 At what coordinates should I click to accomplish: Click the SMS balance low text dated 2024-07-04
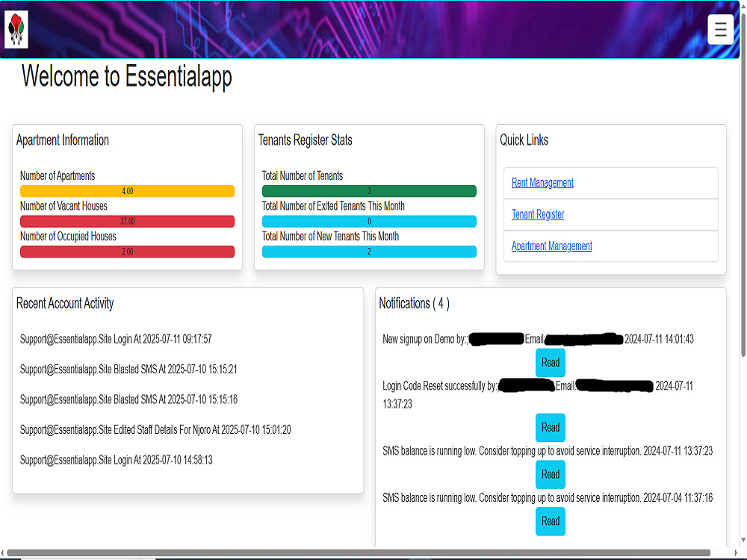click(x=548, y=497)
